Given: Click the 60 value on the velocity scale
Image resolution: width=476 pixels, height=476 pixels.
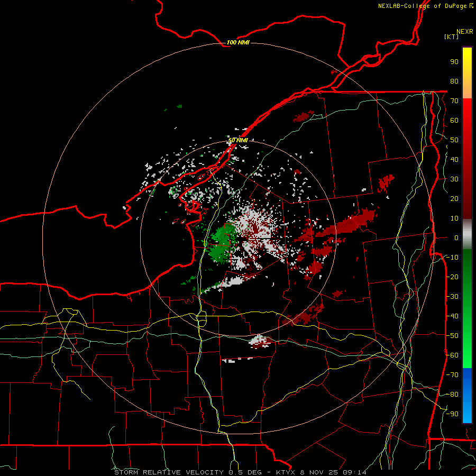Looking at the screenshot, I should pyautogui.click(x=454, y=121).
